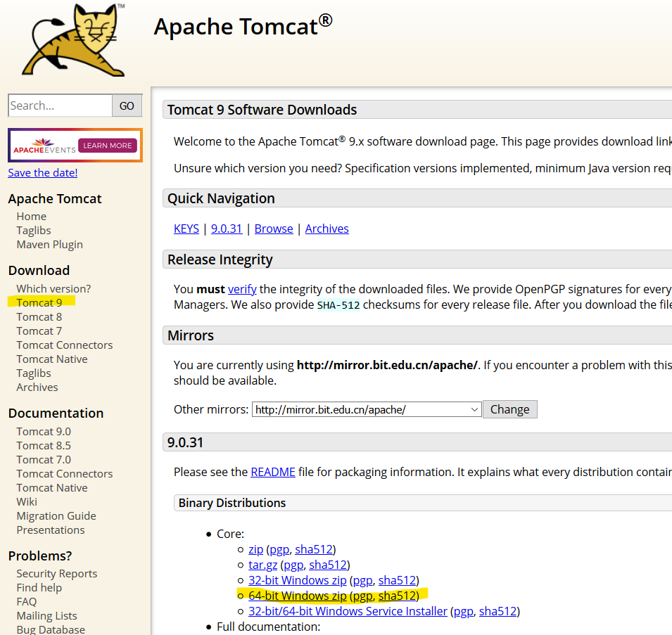Focus the Search input field
This screenshot has width=672, height=635.
(x=60, y=105)
